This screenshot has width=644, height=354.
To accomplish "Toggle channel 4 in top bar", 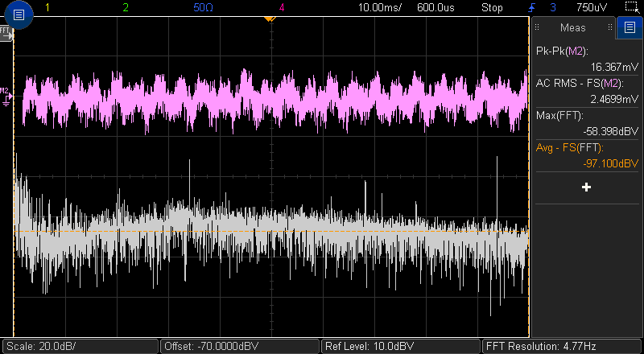I will click(x=281, y=7).
